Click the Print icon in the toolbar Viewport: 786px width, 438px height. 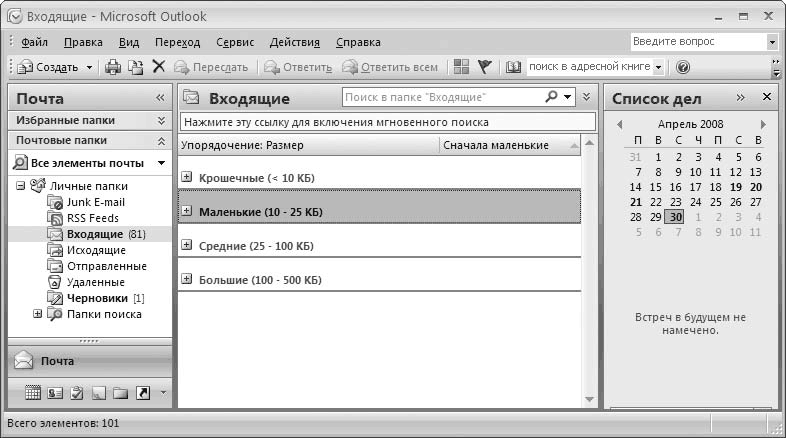click(x=113, y=67)
